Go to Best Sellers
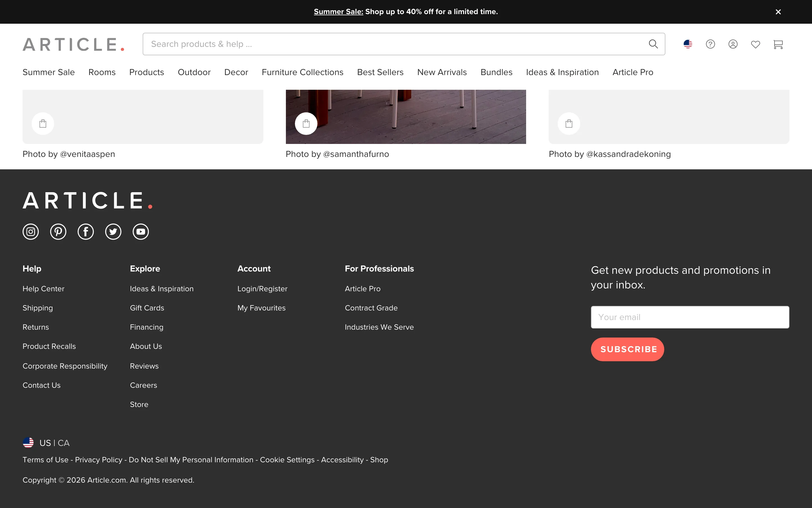This screenshot has width=812, height=508. tap(380, 72)
